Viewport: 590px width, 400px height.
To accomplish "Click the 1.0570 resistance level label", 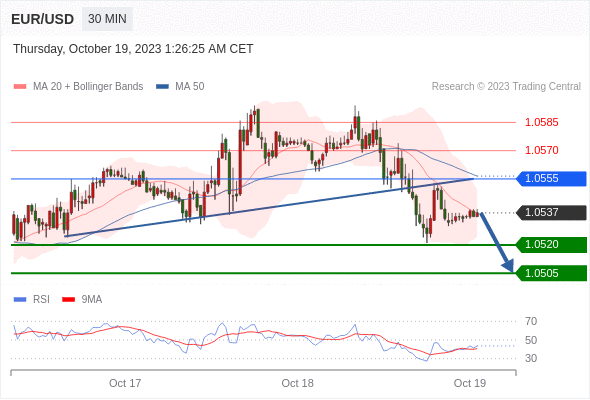I will tap(541, 150).
